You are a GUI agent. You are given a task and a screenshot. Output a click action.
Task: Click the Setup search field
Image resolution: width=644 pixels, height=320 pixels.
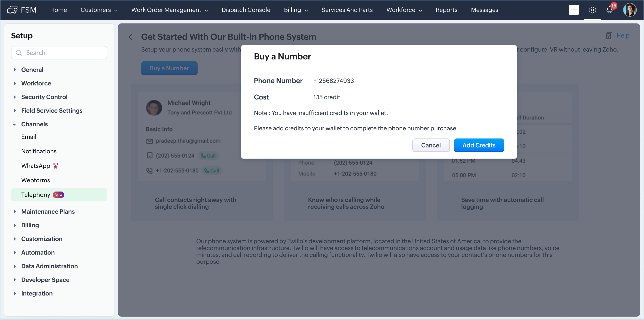(59, 53)
